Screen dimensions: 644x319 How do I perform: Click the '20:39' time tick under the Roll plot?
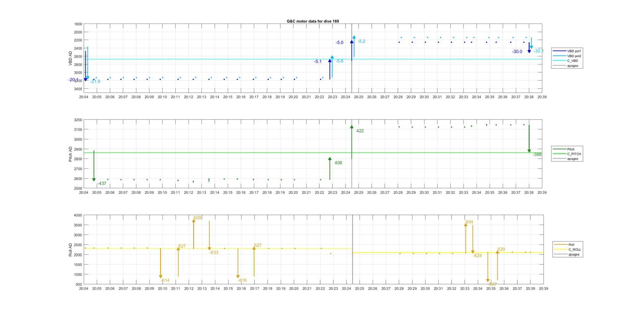pyautogui.click(x=543, y=289)
